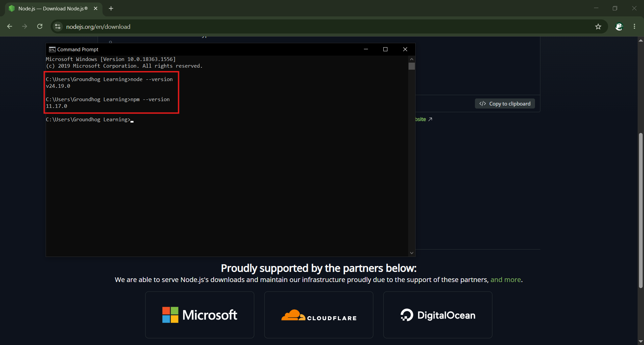644x345 pixels.
Task: Click the 'v24.19.0' output text
Action: coord(58,86)
